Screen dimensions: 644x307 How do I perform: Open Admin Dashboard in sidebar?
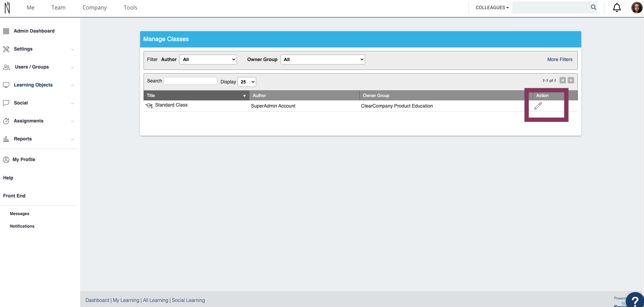point(34,31)
